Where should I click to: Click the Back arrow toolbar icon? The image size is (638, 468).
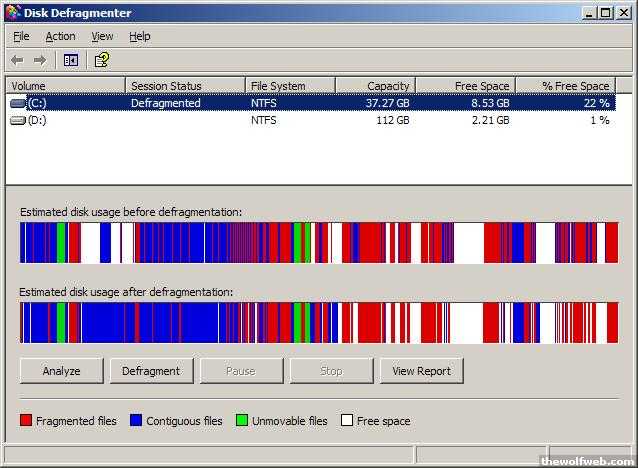17,61
